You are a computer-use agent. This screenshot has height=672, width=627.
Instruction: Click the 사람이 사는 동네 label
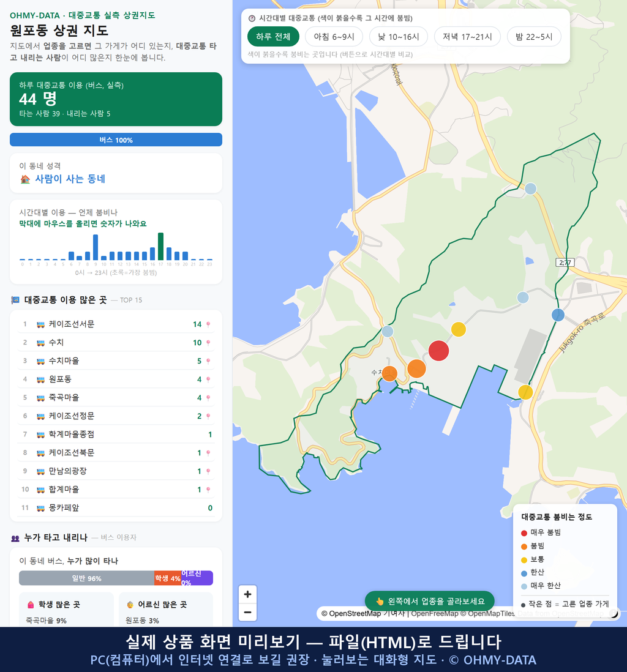click(70, 179)
